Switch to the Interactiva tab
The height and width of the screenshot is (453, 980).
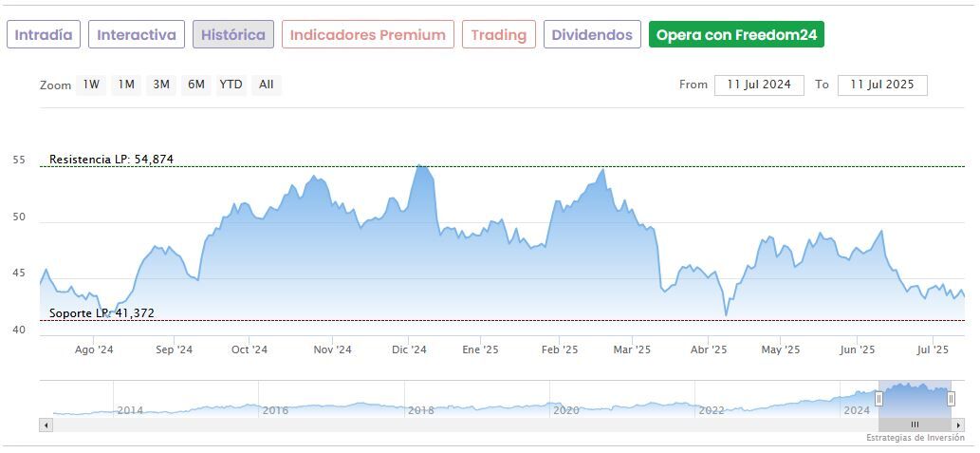[x=137, y=35]
